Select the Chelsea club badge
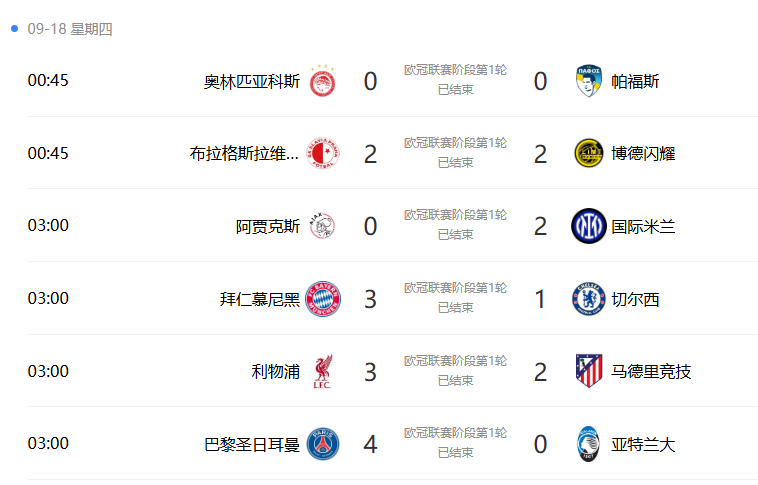 coord(589,299)
